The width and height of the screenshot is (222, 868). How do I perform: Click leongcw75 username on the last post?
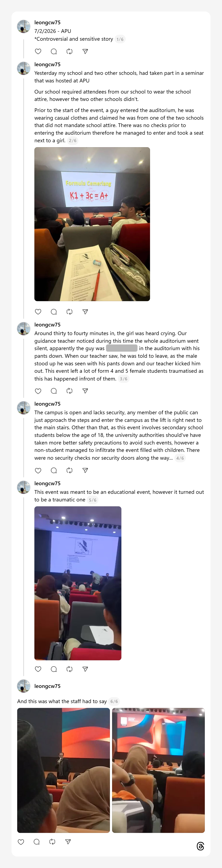pos(47,686)
